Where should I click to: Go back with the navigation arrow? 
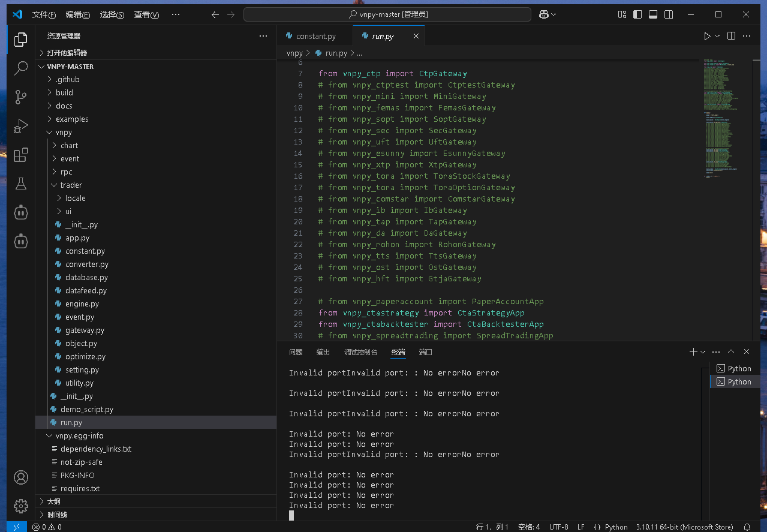(x=215, y=14)
